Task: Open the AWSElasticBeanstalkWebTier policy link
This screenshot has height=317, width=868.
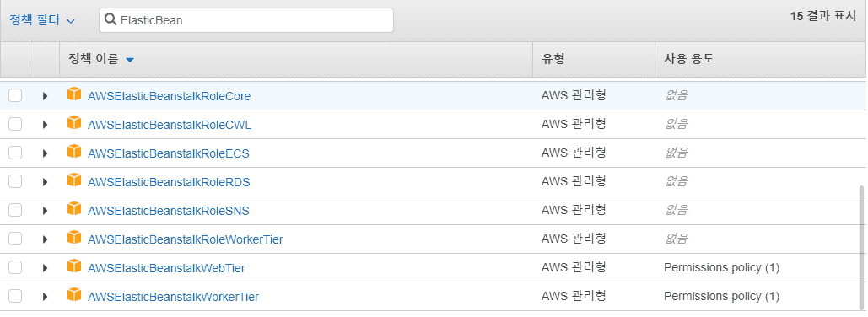Action: (x=166, y=268)
